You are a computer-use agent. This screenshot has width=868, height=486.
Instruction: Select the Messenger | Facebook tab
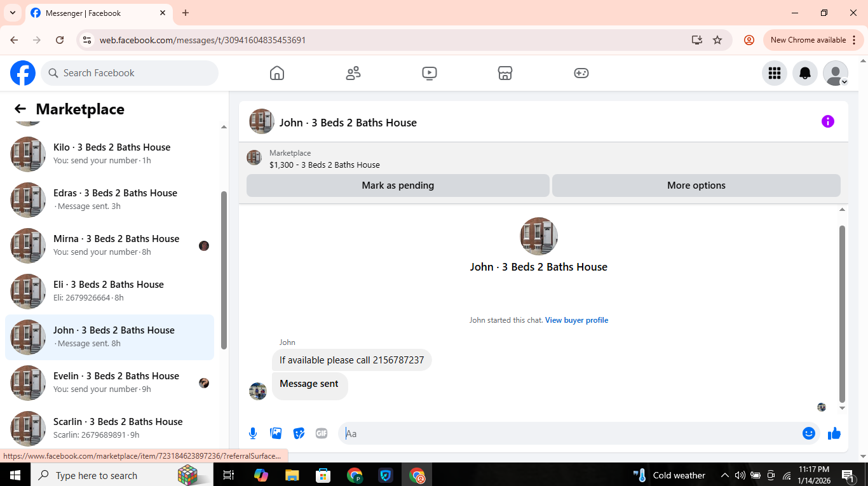coord(98,13)
